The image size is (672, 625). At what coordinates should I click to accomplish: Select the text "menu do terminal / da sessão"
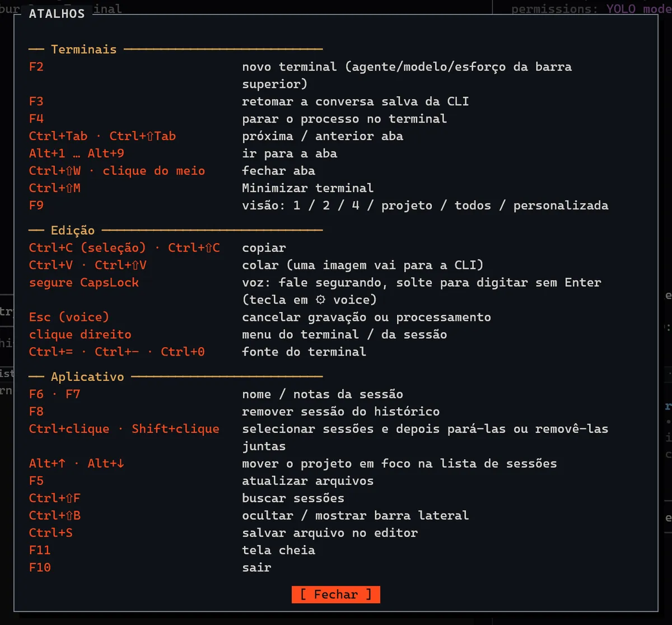pos(344,335)
